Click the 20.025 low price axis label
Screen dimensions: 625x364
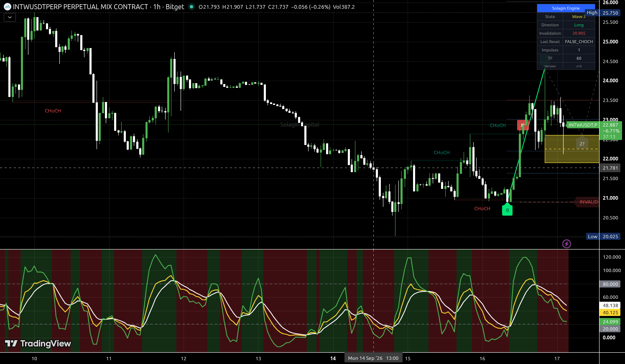point(610,237)
